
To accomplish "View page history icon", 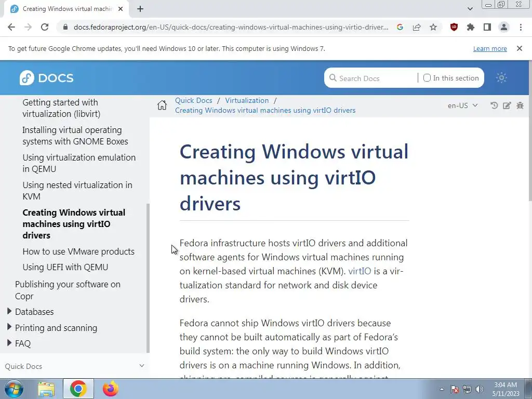I will pyautogui.click(x=494, y=105).
